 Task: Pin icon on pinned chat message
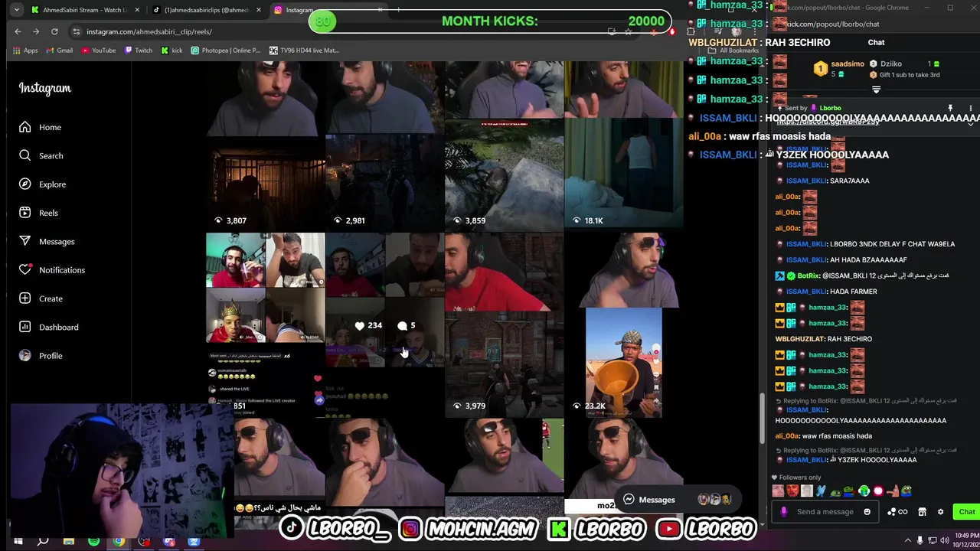950,109
